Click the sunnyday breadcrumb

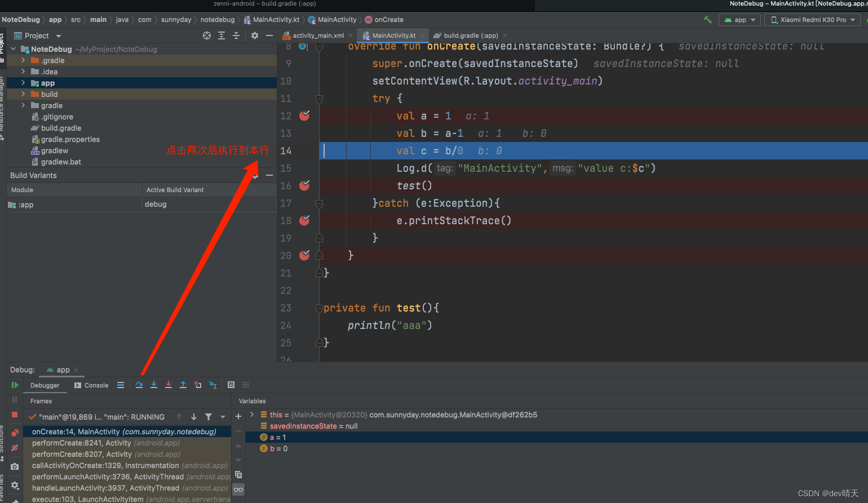176,20
